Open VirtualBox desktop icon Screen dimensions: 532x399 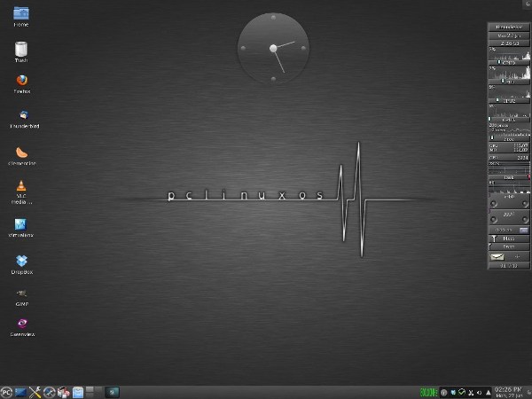(20, 224)
